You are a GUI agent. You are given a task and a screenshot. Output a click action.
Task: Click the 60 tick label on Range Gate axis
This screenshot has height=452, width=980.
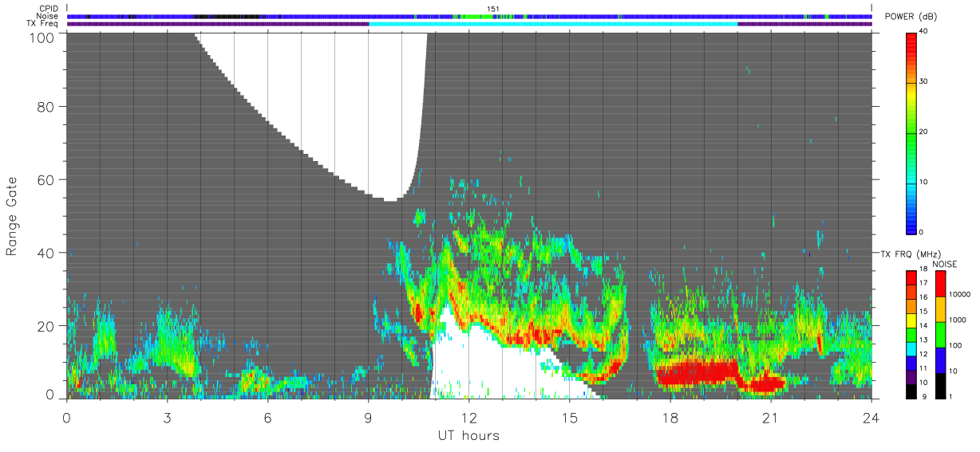click(x=47, y=179)
